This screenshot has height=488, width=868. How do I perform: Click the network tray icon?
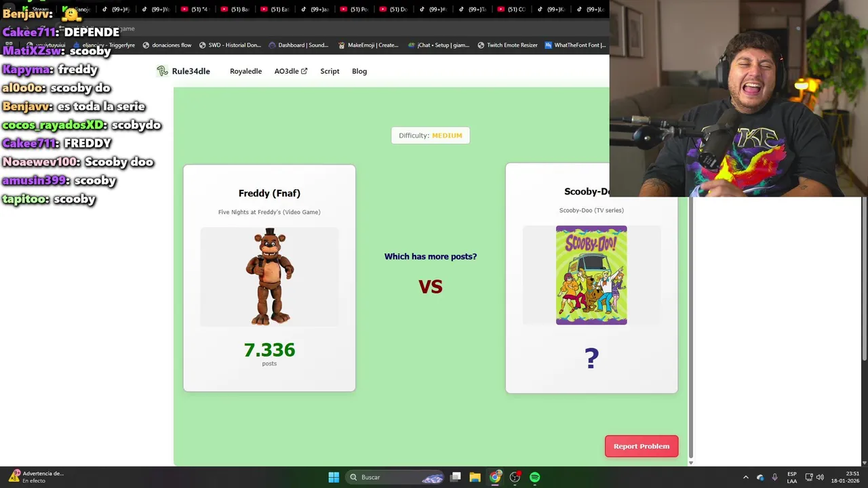pyautogui.click(x=808, y=477)
